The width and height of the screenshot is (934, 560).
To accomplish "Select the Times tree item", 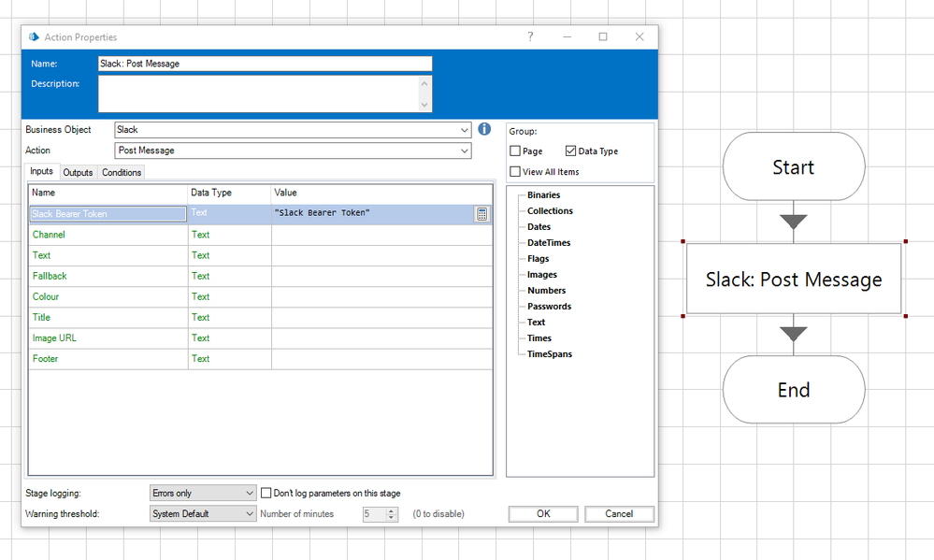I will [539, 337].
